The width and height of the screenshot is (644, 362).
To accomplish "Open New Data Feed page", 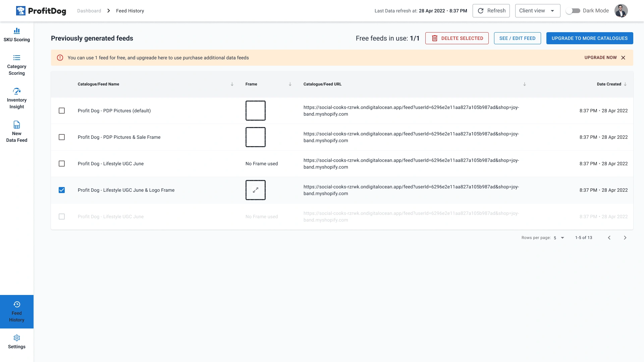I will coord(17,131).
